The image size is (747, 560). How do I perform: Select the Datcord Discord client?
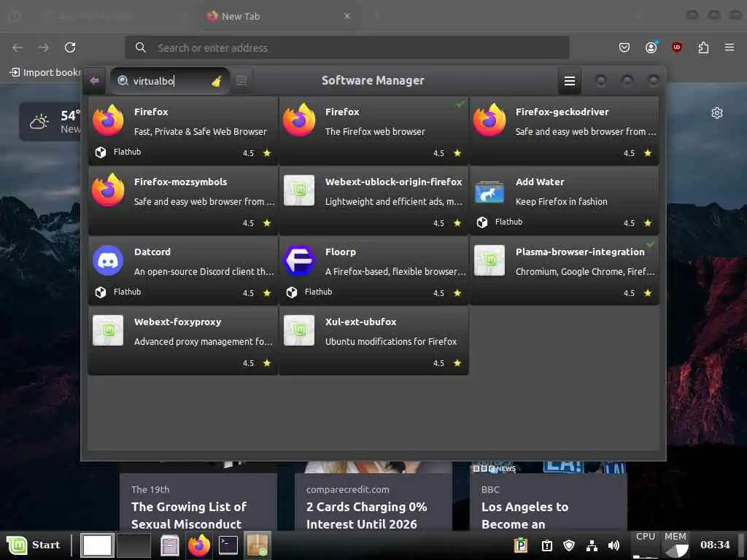click(x=183, y=271)
